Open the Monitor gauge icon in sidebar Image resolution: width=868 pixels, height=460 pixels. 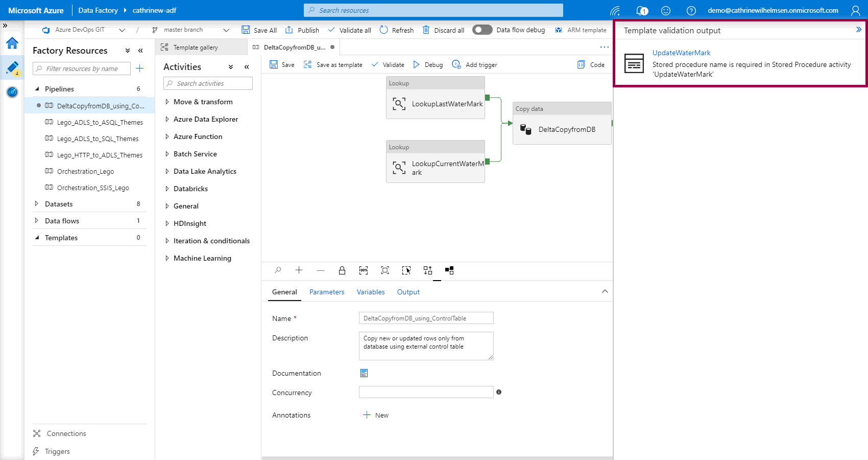pos(12,92)
